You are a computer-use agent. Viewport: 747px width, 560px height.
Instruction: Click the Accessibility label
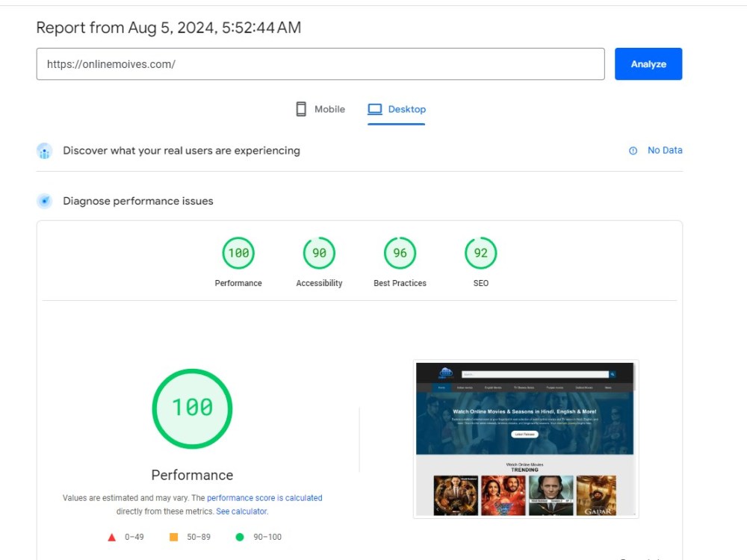(x=319, y=283)
